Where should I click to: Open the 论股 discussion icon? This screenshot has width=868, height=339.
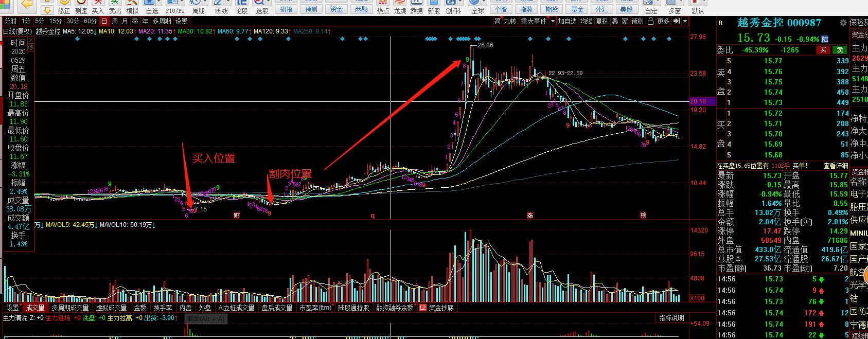[x=241, y=6]
